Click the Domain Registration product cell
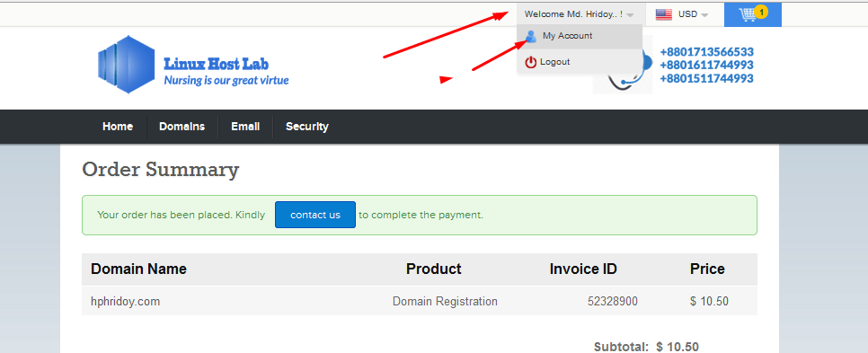Viewport: 868px width, 353px height. (445, 302)
